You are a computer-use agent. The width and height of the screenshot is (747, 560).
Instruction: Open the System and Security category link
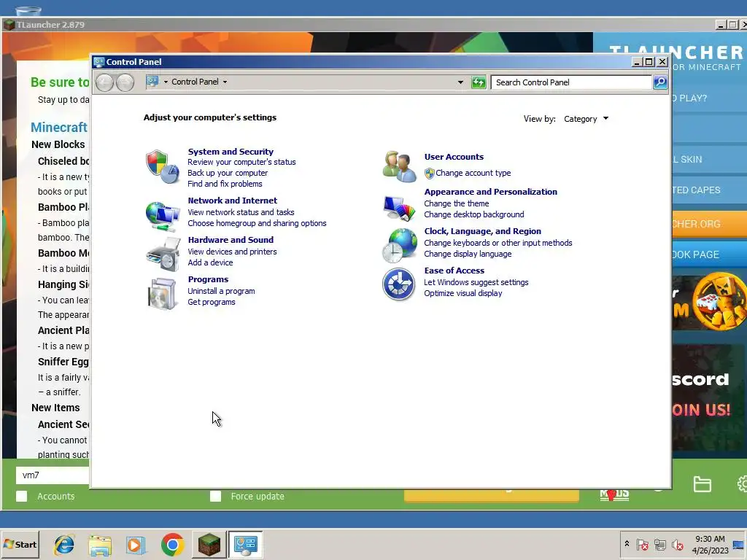[x=231, y=152]
